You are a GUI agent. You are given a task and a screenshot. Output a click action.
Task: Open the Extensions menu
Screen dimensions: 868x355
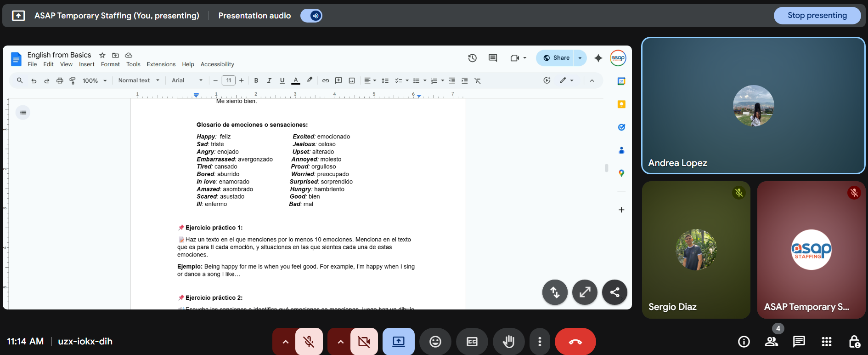pos(161,64)
